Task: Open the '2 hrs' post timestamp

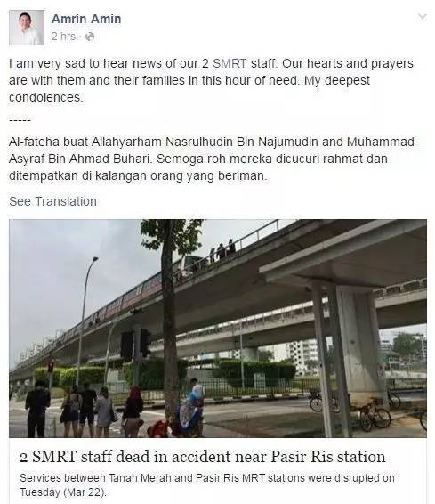Action: tap(63, 37)
